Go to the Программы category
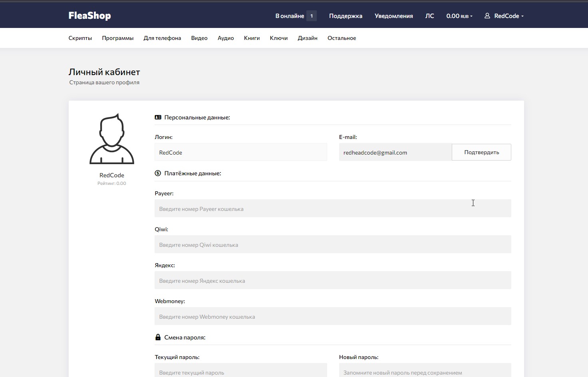The image size is (588, 377). click(x=118, y=38)
